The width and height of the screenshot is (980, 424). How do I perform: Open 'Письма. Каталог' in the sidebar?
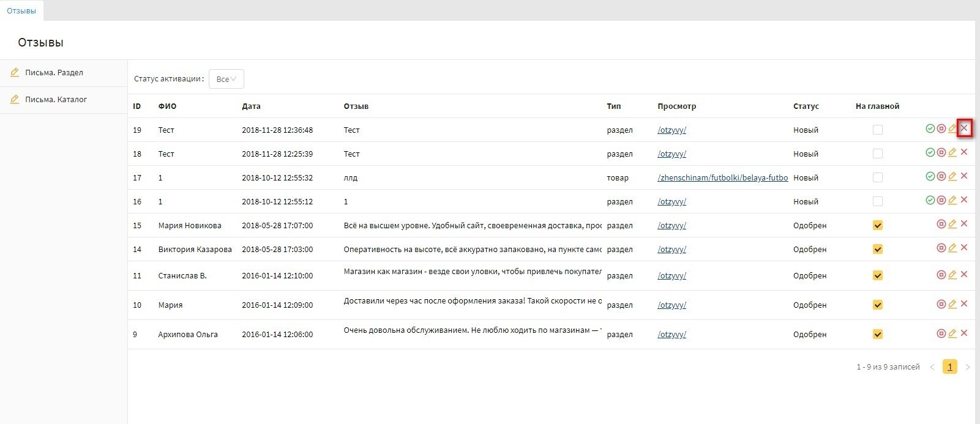[56, 99]
